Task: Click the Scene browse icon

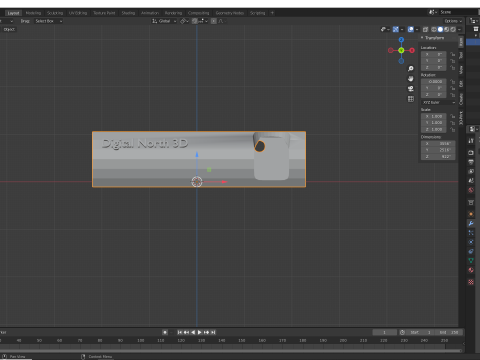Action: coord(432,12)
